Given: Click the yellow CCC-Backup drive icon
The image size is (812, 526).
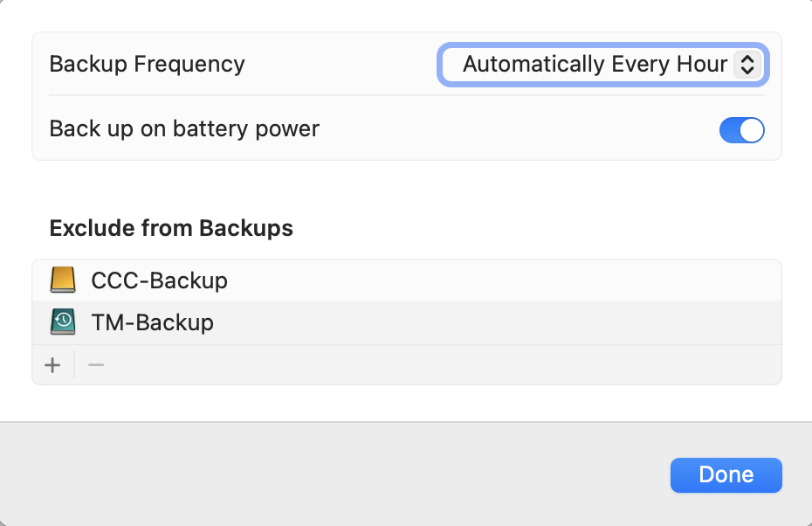Looking at the screenshot, I should [x=64, y=280].
